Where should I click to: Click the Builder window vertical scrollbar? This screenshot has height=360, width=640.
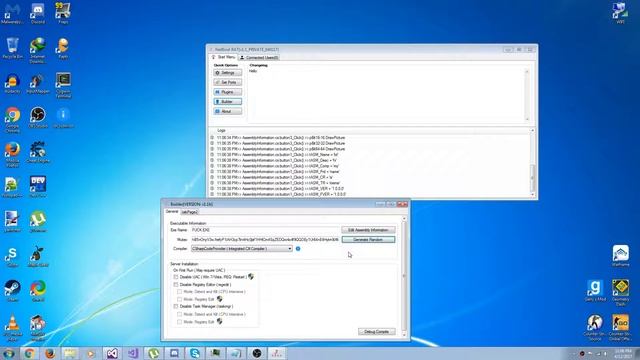tap(404, 276)
